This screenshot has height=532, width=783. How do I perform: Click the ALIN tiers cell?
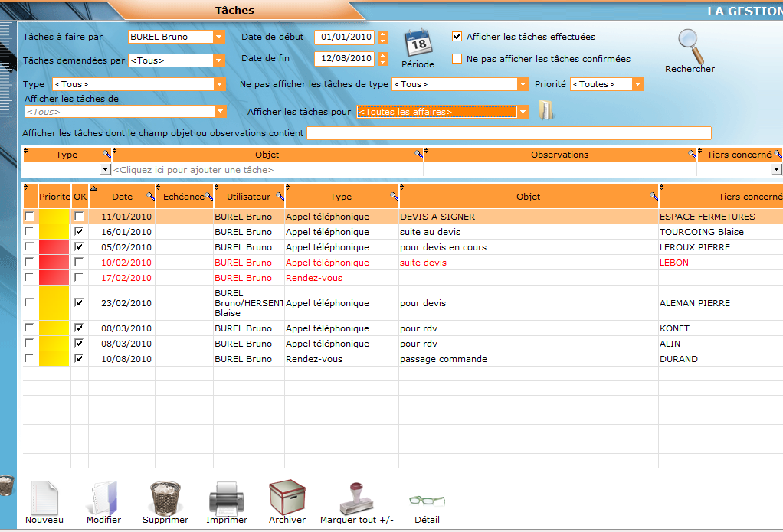click(721, 344)
